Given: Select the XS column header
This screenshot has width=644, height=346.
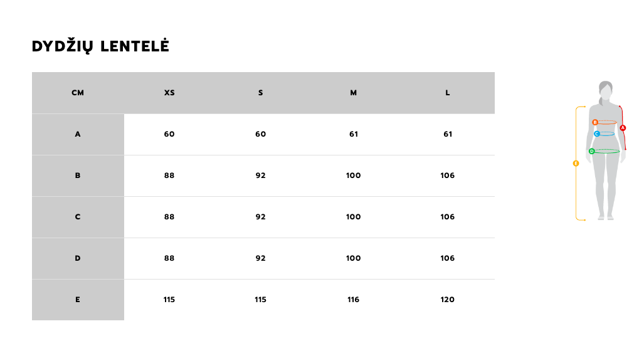Looking at the screenshot, I should pyautogui.click(x=169, y=93).
